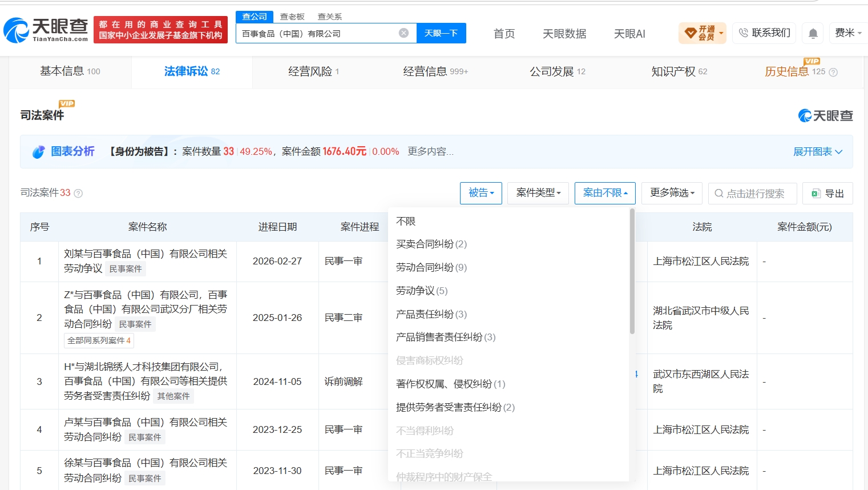
Task: Open 更多筛选 dropdown
Action: click(672, 193)
